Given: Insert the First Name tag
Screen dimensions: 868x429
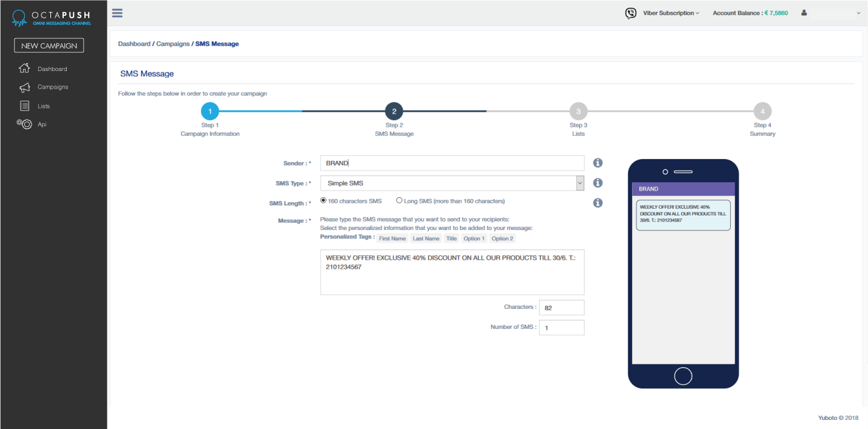Looking at the screenshot, I should 392,238.
